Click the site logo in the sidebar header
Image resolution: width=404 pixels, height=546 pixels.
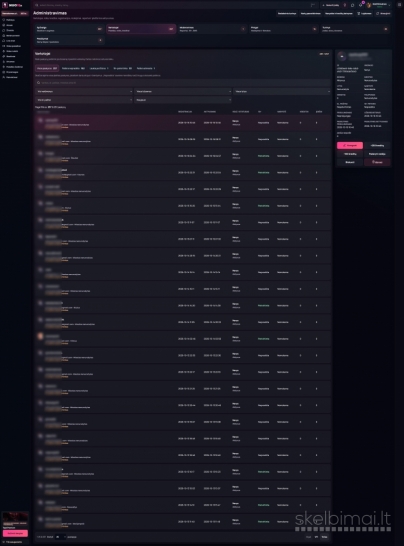[12, 5]
